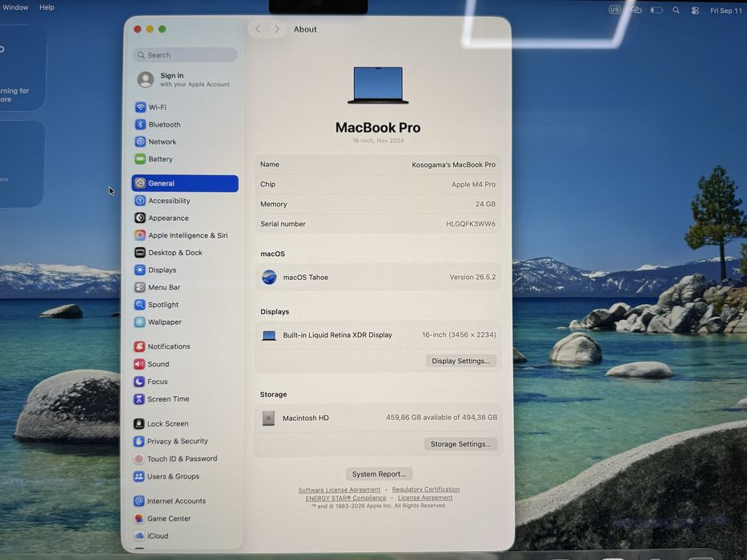
Task: Open the Bluetooth sidebar icon
Action: coord(140,124)
